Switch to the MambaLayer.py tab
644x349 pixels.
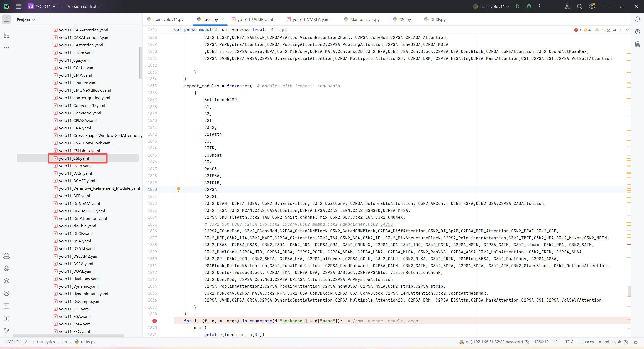coord(365,19)
